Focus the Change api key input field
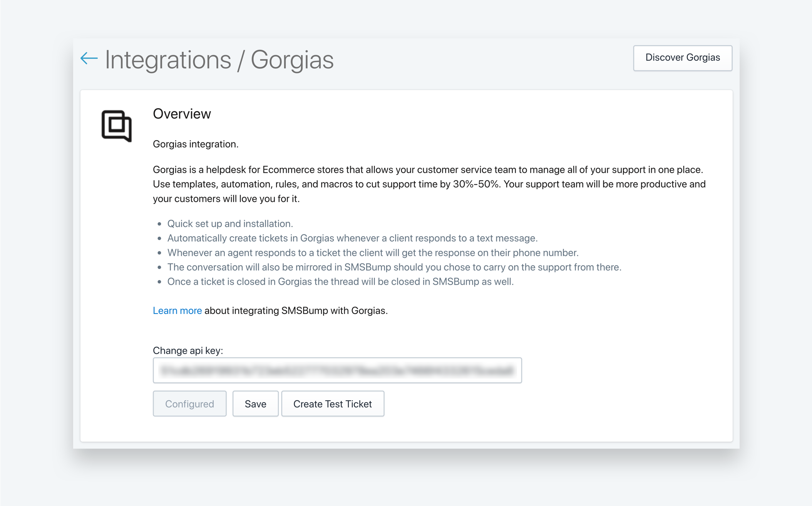This screenshot has width=812, height=506. 337,370
